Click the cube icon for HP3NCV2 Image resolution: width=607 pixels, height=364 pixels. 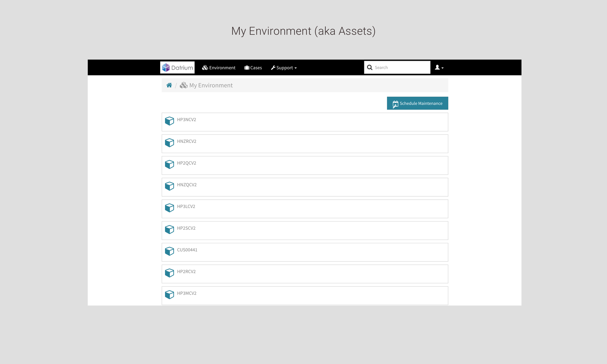tap(169, 121)
